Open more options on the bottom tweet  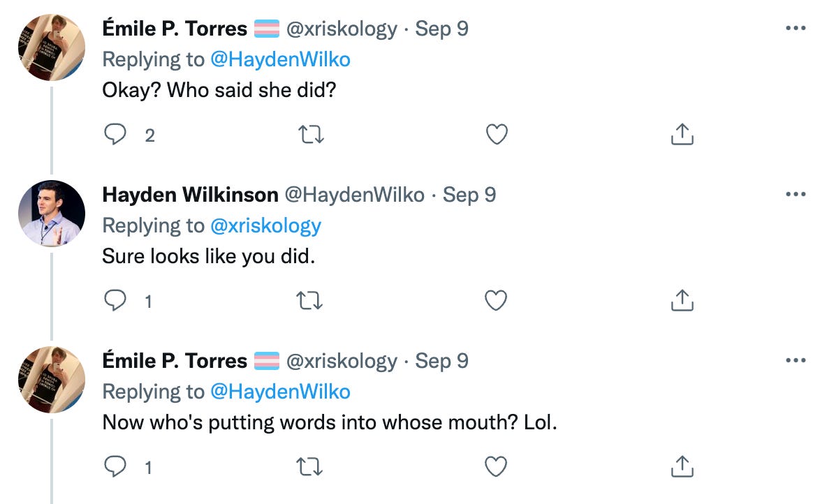(x=796, y=359)
